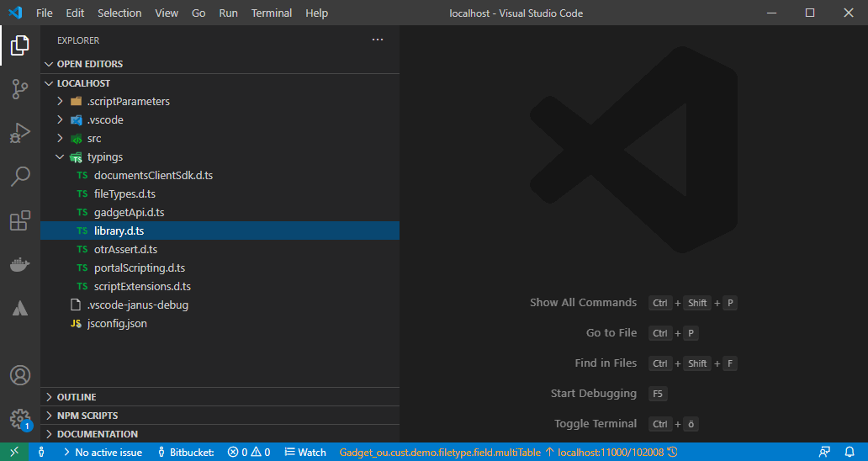Open the View menu
The image size is (868, 461).
click(x=166, y=13)
